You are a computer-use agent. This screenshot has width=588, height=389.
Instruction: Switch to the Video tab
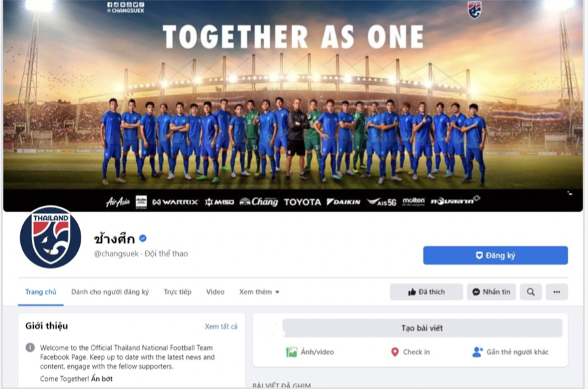[x=215, y=292]
